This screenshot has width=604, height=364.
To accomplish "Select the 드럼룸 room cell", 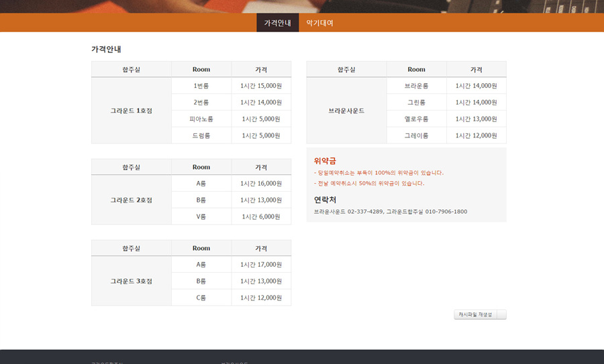I will (201, 135).
